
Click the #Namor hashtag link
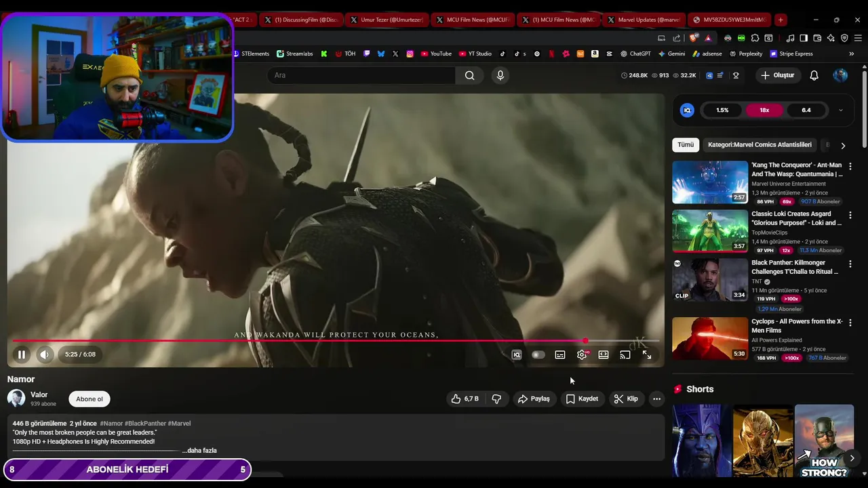111,424
